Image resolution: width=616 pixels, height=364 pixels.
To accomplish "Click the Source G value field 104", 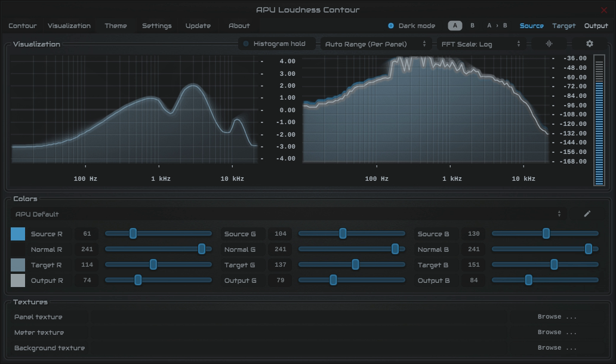I will coord(280,234).
